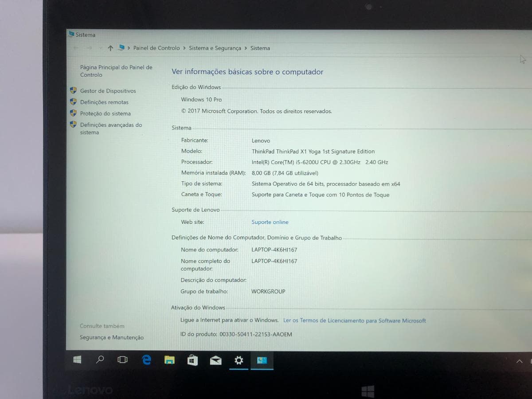Screen dimensions: 532x399
Task: Click the 2017 Microsoft Corporation copyright text
Action: point(256,111)
